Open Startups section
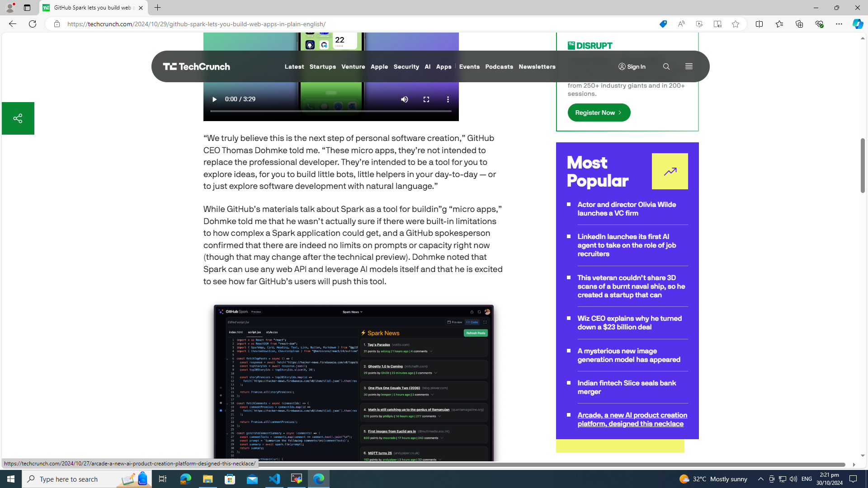Image resolution: width=868 pixels, height=488 pixels. (x=323, y=67)
